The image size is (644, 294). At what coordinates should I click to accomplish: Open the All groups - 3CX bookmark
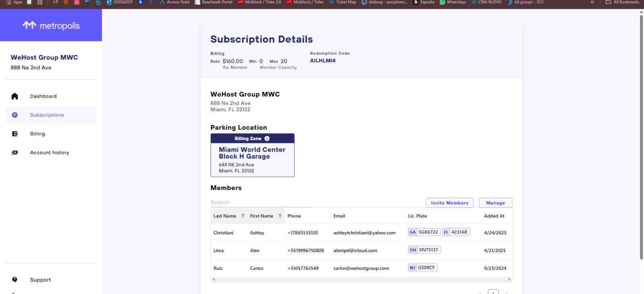[525, 2]
